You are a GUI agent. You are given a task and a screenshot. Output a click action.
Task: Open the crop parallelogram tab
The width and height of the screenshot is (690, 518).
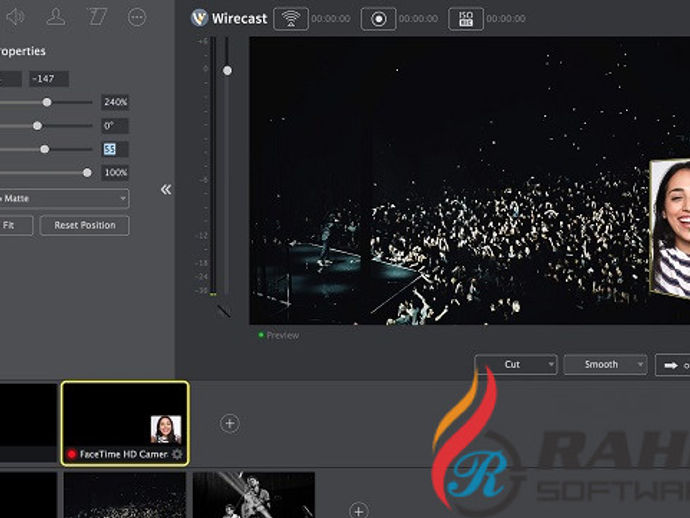(96, 17)
